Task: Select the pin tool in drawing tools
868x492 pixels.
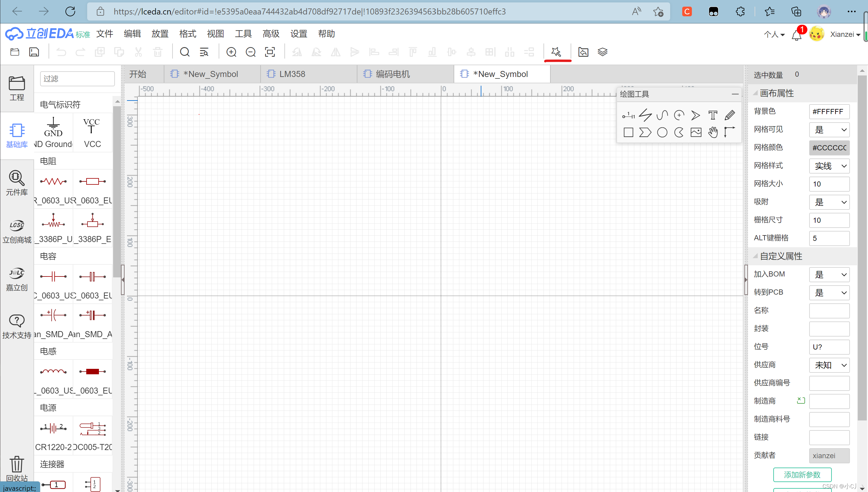Action: 628,116
